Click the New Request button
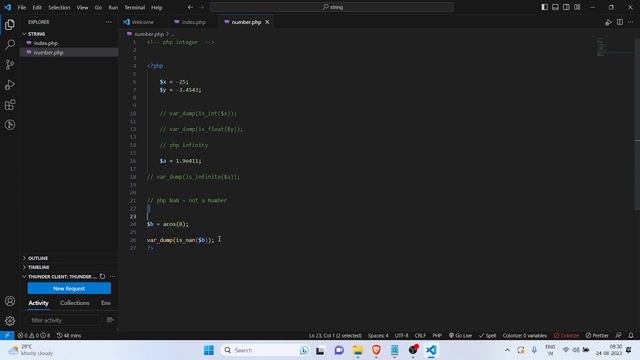The width and height of the screenshot is (640, 360). point(69,288)
